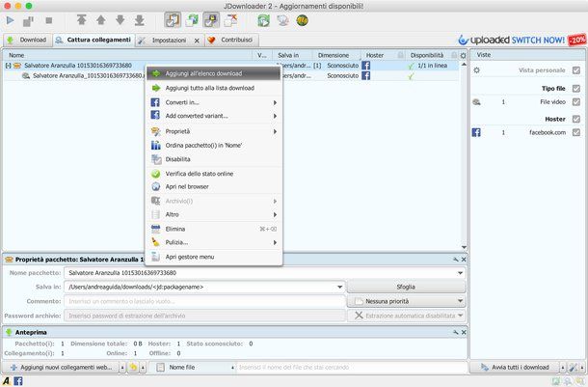Screen dimensions: 588x387
Task: Toggle clipboard monitoring toolbar icon
Action: point(173,20)
